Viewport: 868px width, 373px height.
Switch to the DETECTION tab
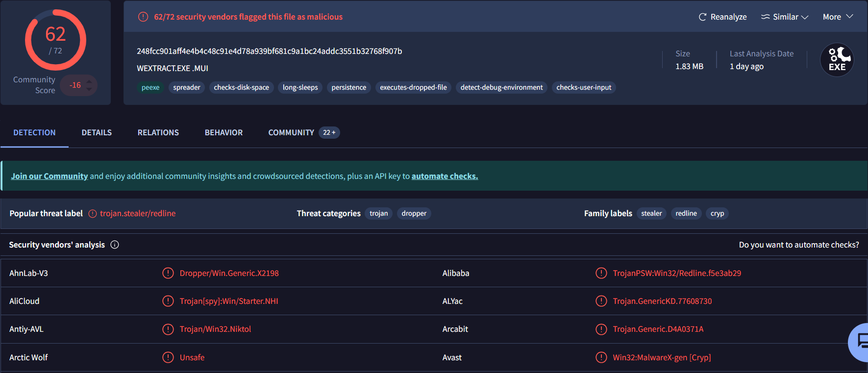click(x=34, y=132)
